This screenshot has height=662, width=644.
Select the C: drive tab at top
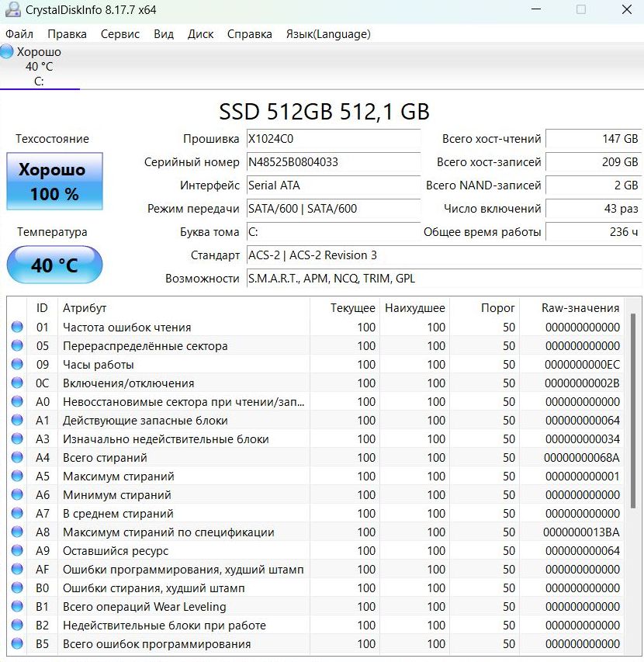point(39,67)
